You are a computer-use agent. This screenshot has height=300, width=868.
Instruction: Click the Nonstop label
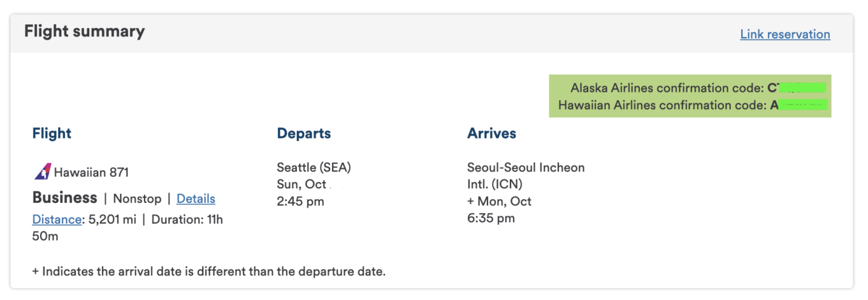pyautogui.click(x=137, y=199)
